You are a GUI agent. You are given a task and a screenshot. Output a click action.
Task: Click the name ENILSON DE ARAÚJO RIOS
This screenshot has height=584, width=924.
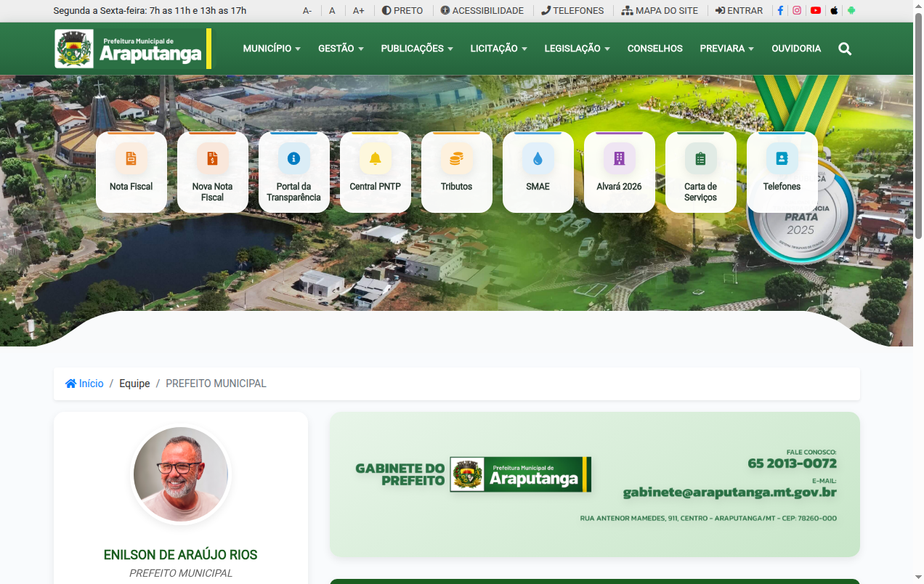tap(181, 555)
